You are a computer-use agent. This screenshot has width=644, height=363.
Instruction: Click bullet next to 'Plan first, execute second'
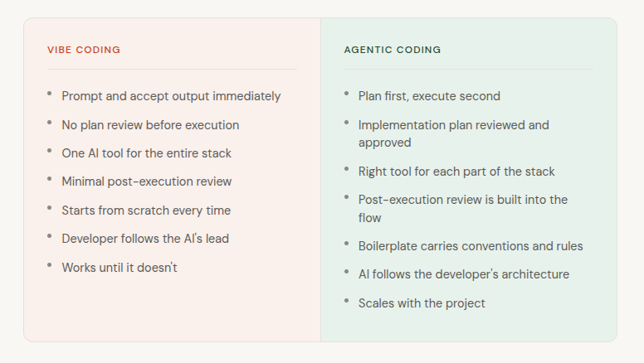pos(347,94)
